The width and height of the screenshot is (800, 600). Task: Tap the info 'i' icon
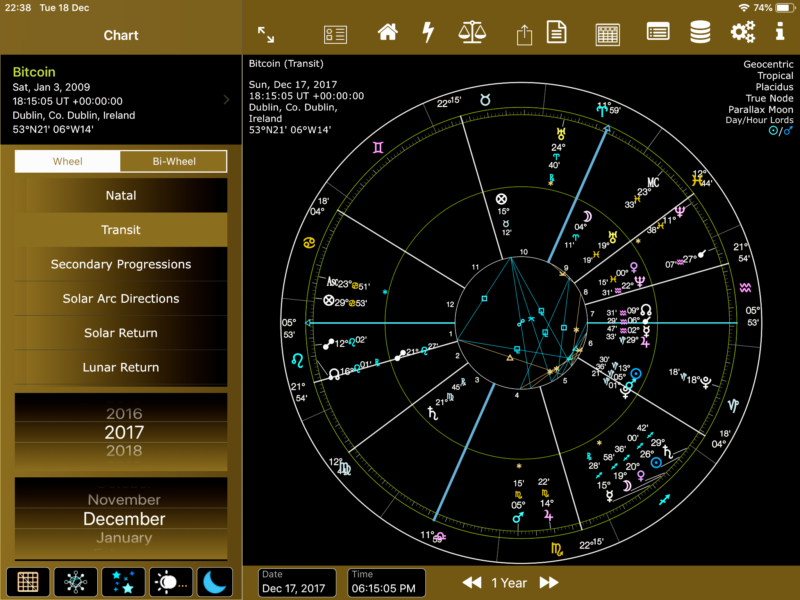coord(781,33)
